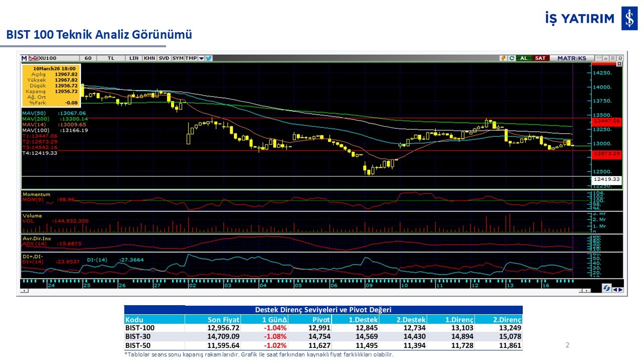Click the Matriks M logo icon
644x362 pixels.
pyautogui.click(x=24, y=58)
